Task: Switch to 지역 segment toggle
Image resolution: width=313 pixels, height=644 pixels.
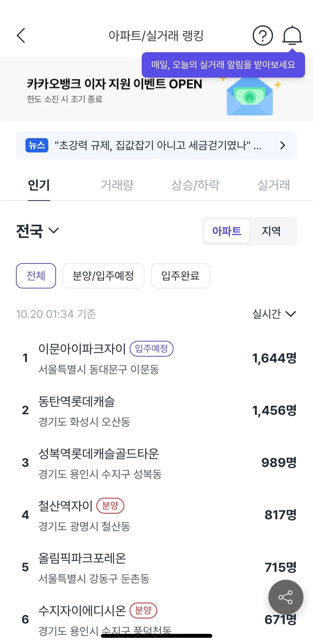Action: [x=271, y=231]
